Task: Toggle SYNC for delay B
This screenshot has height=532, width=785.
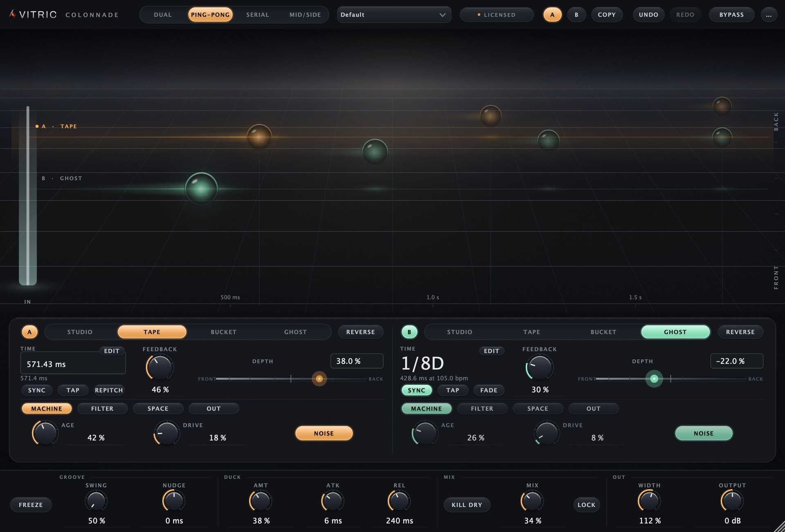Action: tap(417, 390)
